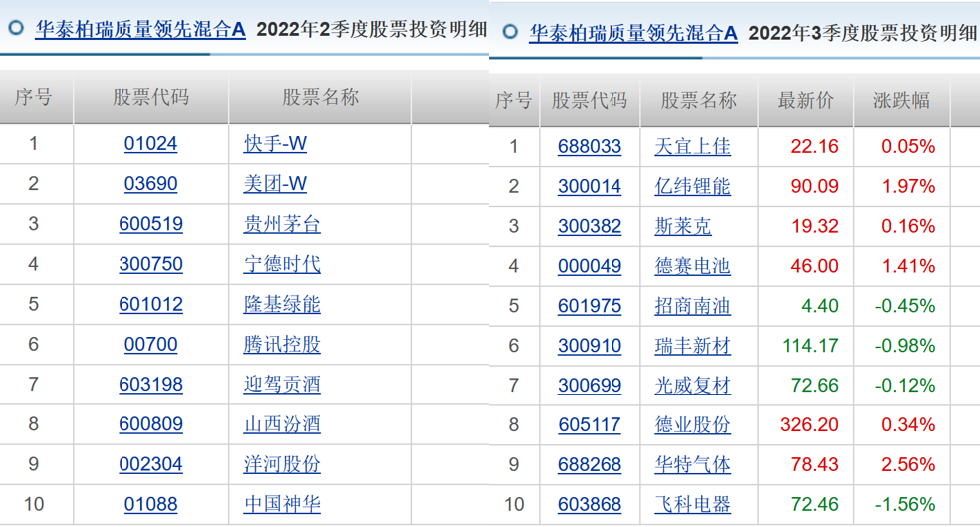
Task: Open the 腾讯控股 stock link
Action: coord(282,344)
